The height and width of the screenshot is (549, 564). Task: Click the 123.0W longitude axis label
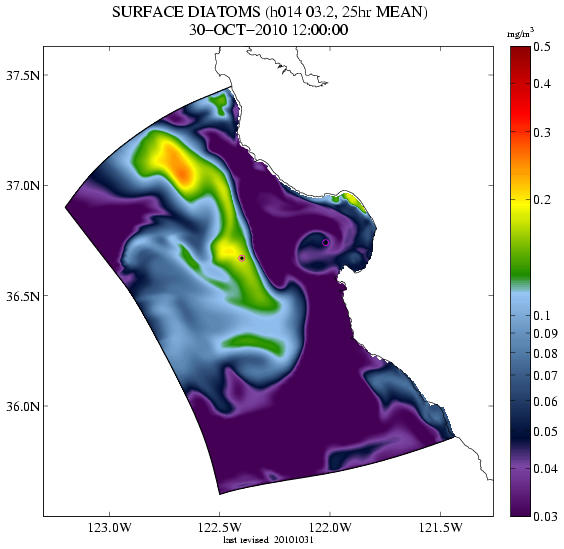(110, 528)
